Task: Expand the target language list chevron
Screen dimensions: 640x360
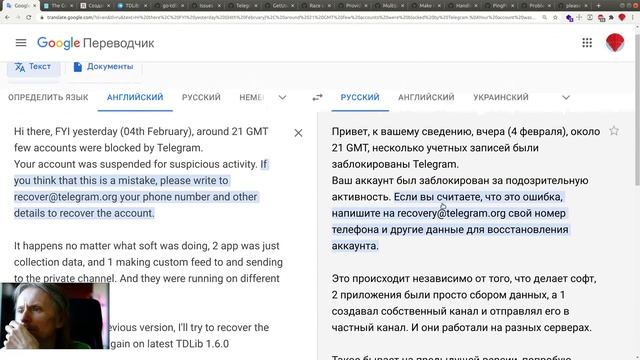Action: pyautogui.click(x=566, y=98)
